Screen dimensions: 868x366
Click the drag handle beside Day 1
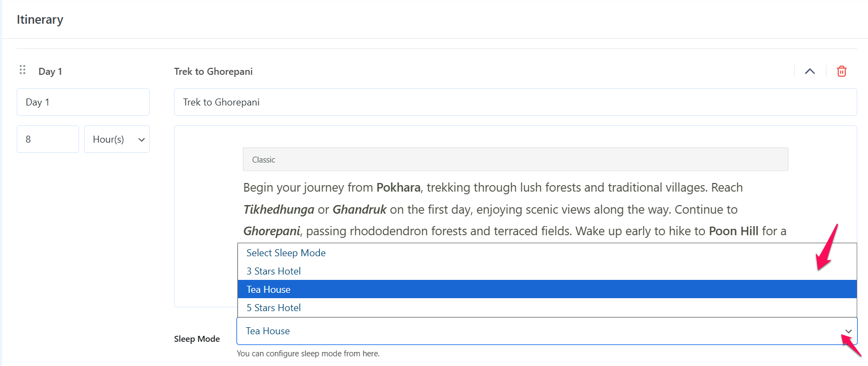click(23, 70)
